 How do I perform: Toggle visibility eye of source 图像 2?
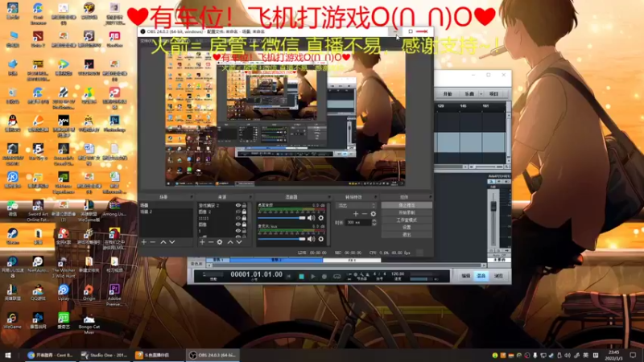(x=237, y=212)
